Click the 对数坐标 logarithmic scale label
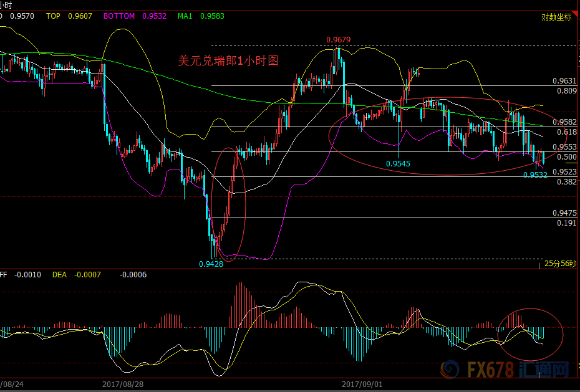 (556, 17)
